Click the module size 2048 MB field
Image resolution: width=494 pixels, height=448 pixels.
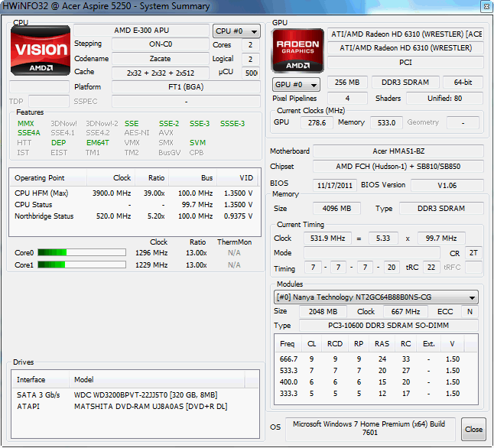(x=323, y=312)
